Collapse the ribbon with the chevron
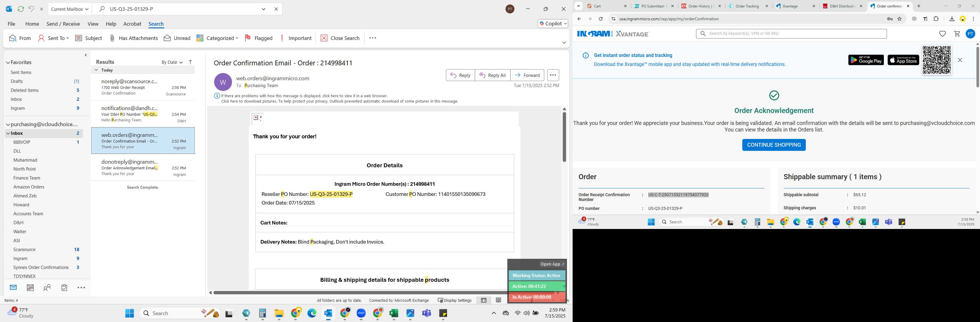This screenshot has width=980, height=322. 564,43
